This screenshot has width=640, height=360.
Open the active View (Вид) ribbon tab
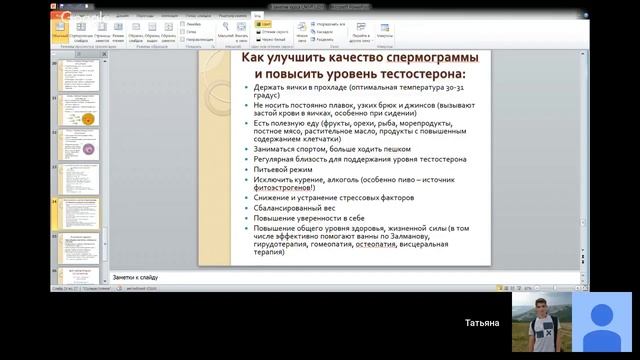point(257,16)
